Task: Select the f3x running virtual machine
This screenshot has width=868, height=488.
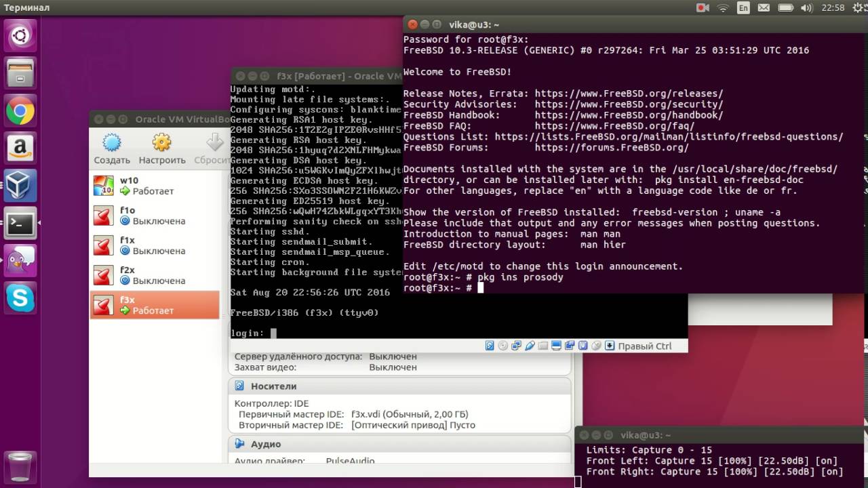Action: [x=155, y=305]
